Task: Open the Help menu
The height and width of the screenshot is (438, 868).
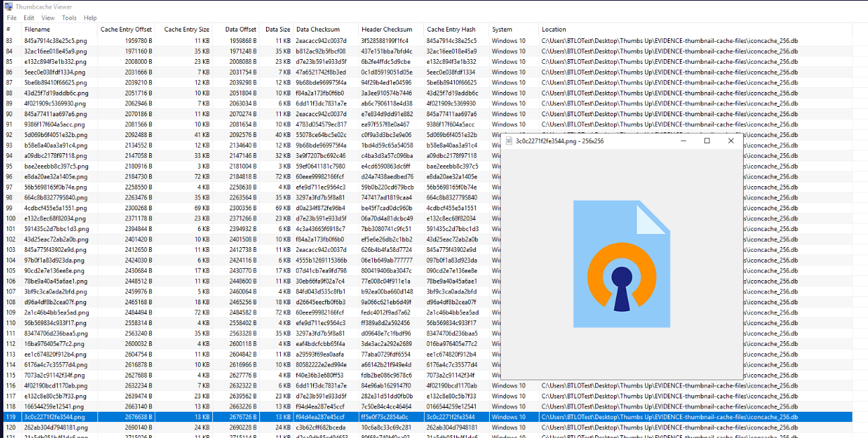Action: click(x=90, y=18)
